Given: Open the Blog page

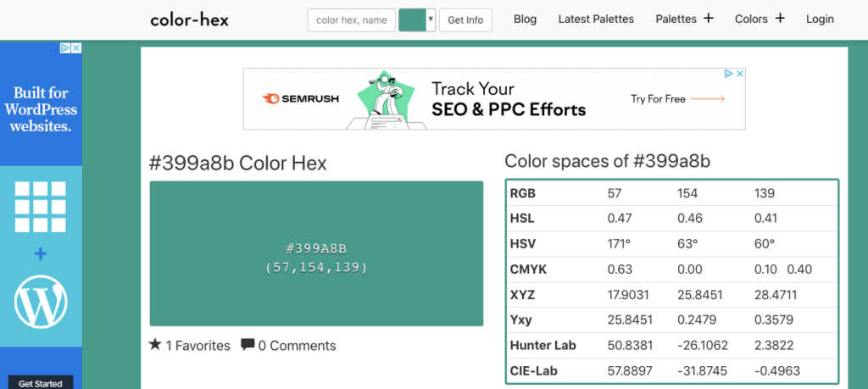Looking at the screenshot, I should (x=525, y=19).
